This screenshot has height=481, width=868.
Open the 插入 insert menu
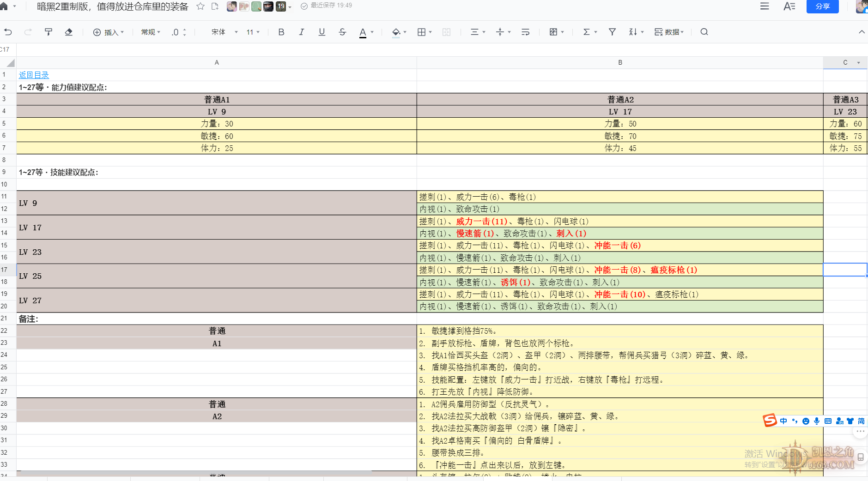click(109, 32)
